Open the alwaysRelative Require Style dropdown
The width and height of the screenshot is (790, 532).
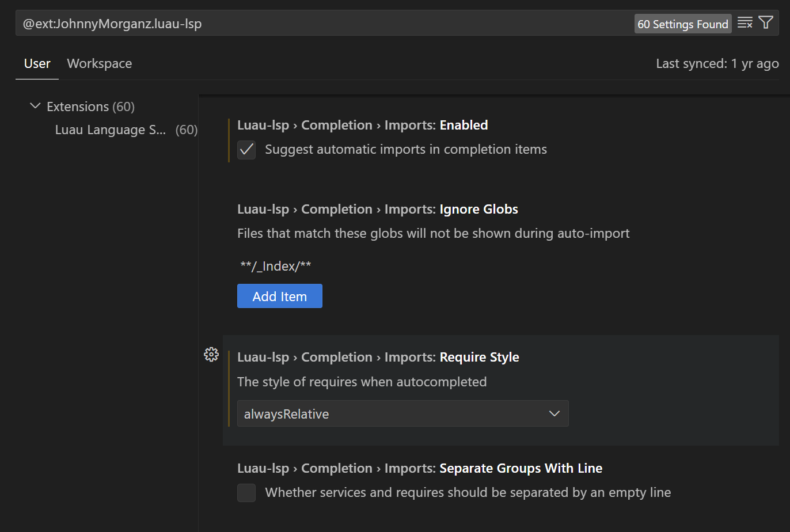402,414
